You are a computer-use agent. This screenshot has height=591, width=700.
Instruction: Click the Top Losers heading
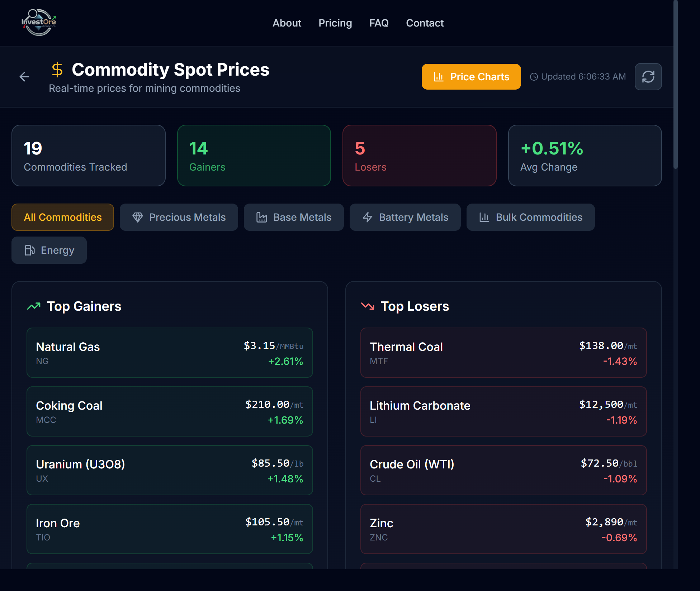pyautogui.click(x=415, y=306)
